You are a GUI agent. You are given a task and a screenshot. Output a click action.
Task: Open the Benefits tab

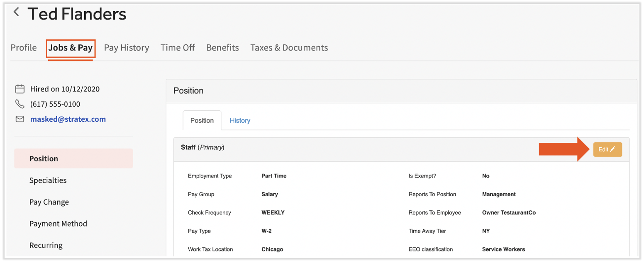pos(222,48)
